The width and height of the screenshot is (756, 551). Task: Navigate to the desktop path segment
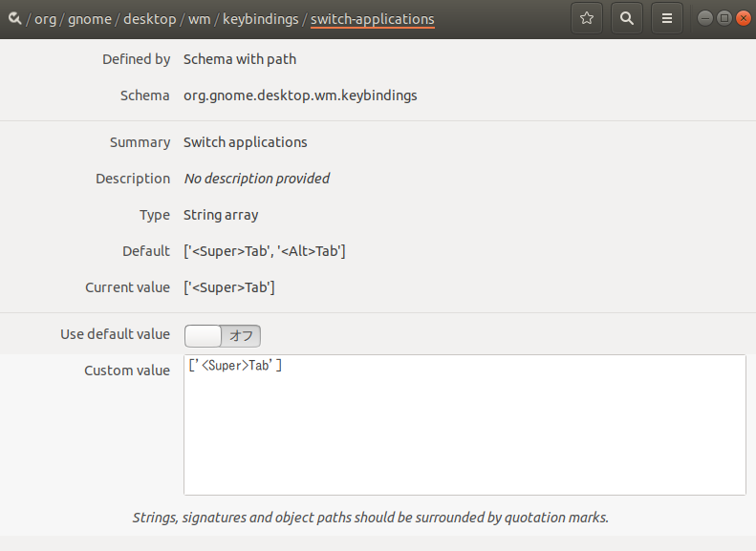coord(150,19)
